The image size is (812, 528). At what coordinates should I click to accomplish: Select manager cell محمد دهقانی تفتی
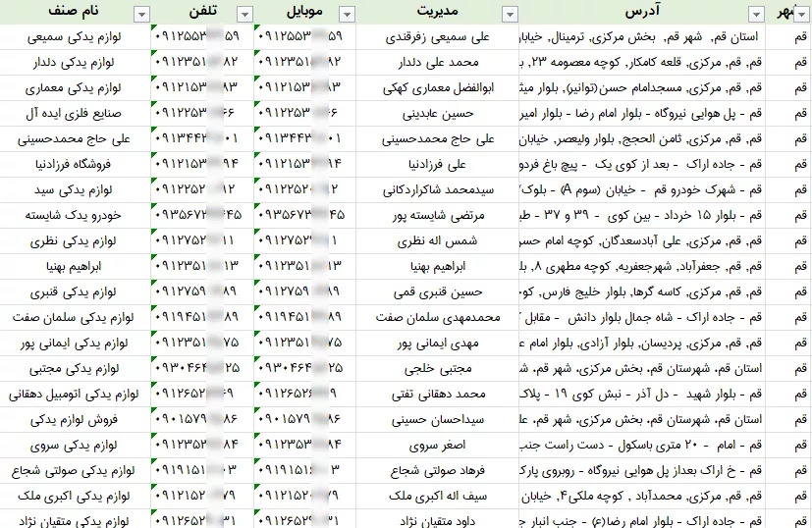pos(438,394)
